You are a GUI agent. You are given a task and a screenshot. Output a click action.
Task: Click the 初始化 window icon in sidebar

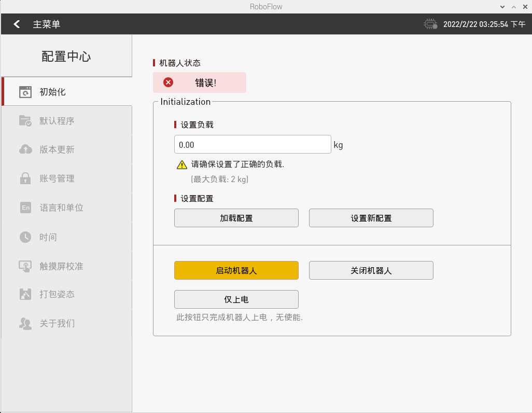tap(25, 92)
